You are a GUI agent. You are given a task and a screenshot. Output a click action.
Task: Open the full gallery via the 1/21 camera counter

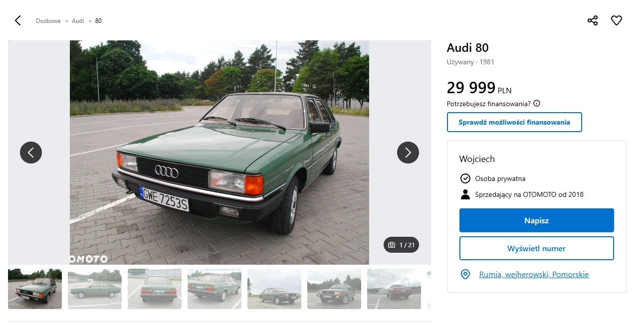402,245
